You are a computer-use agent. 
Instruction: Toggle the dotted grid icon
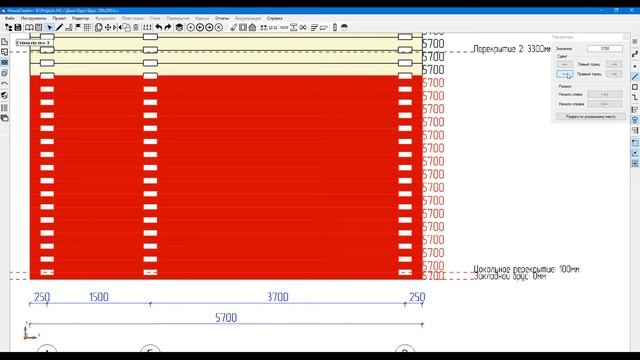tap(87, 27)
